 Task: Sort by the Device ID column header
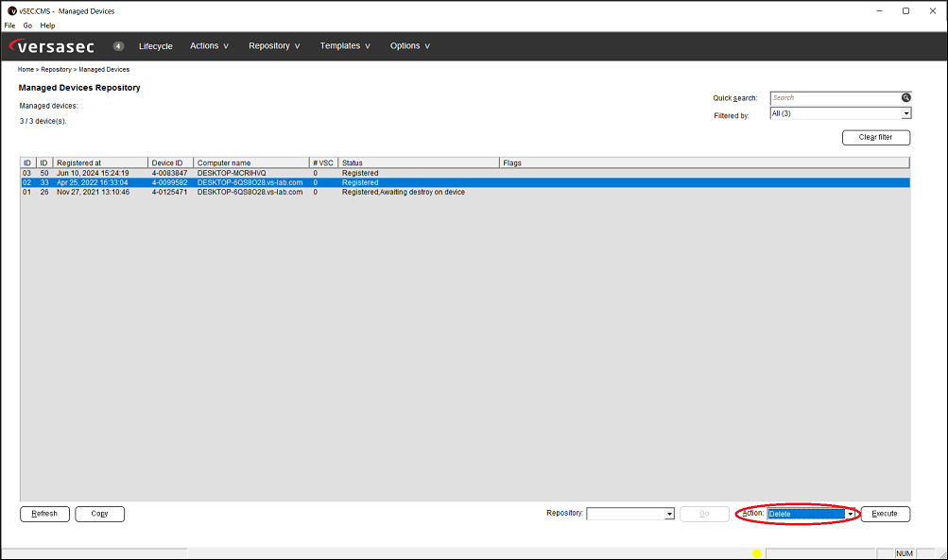(x=170, y=163)
